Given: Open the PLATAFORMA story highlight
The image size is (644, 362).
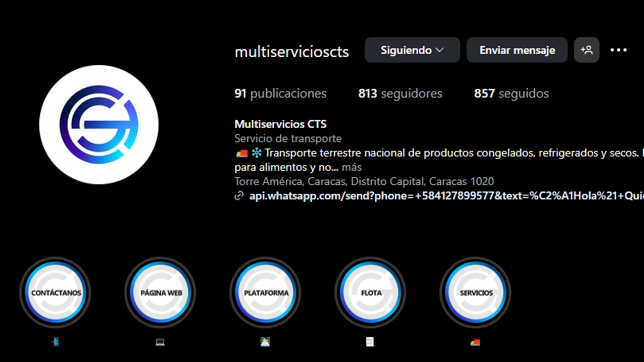Looking at the screenshot, I should [266, 292].
